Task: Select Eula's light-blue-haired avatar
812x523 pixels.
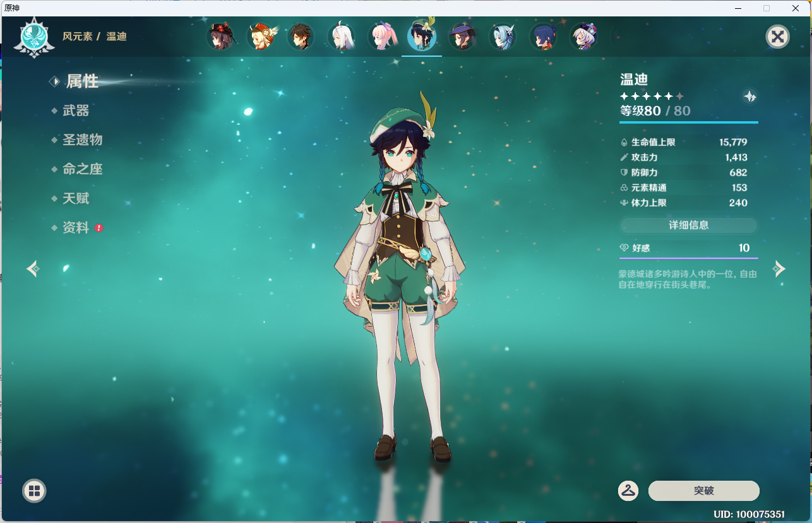Action: (x=503, y=37)
